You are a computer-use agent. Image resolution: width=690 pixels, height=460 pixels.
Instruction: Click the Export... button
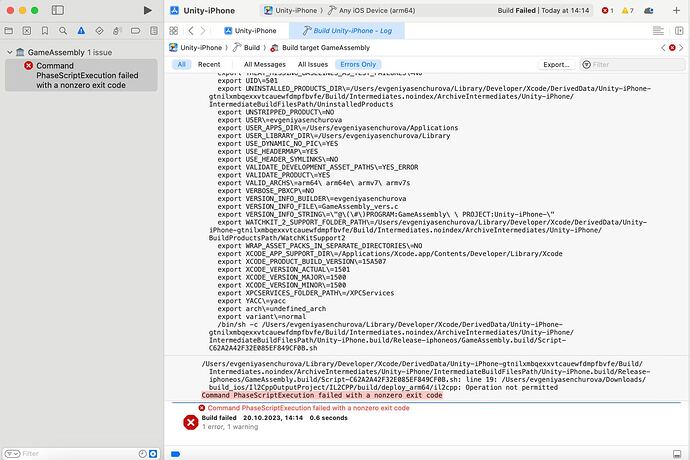[x=556, y=64]
